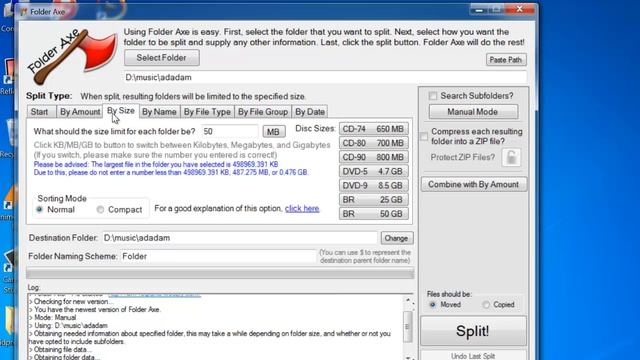Open the sorting mode 'click here' link
The image size is (640, 360).
302,209
